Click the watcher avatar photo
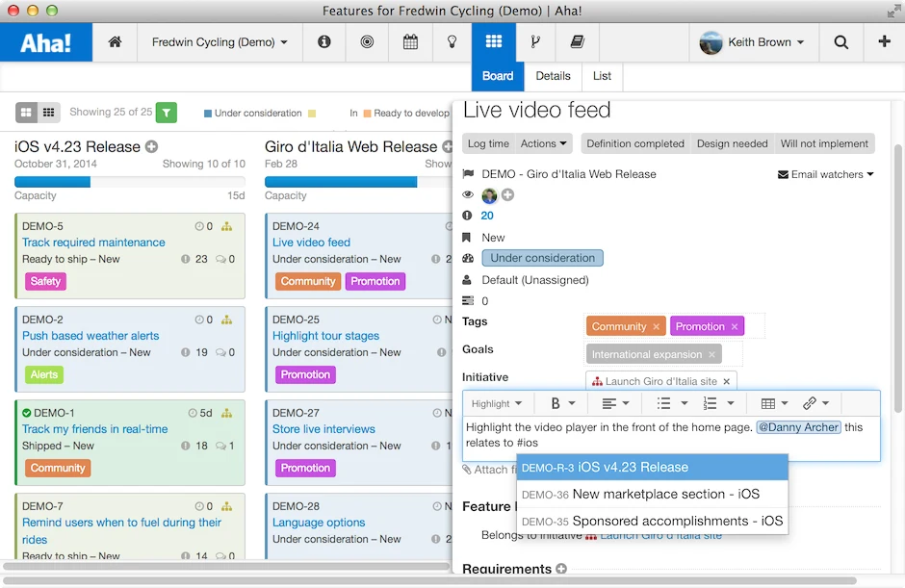This screenshot has height=588, width=905. [489, 195]
